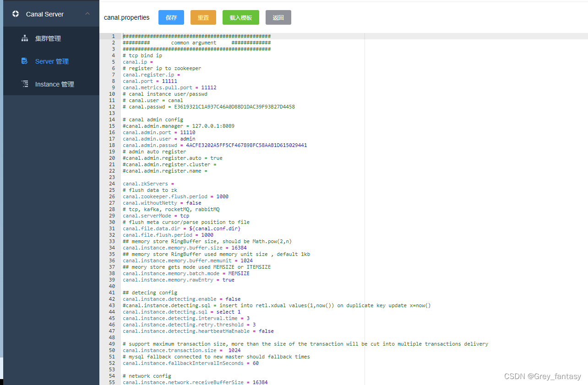
Task: Click the 'canal.zkServers =' line
Action: click(148, 184)
